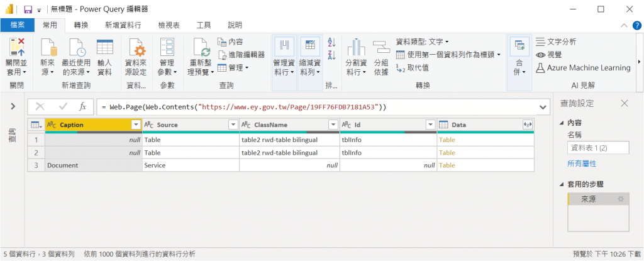The height and width of the screenshot is (261, 644).
Task: Expand the Data column icon
Action: [x=527, y=125]
